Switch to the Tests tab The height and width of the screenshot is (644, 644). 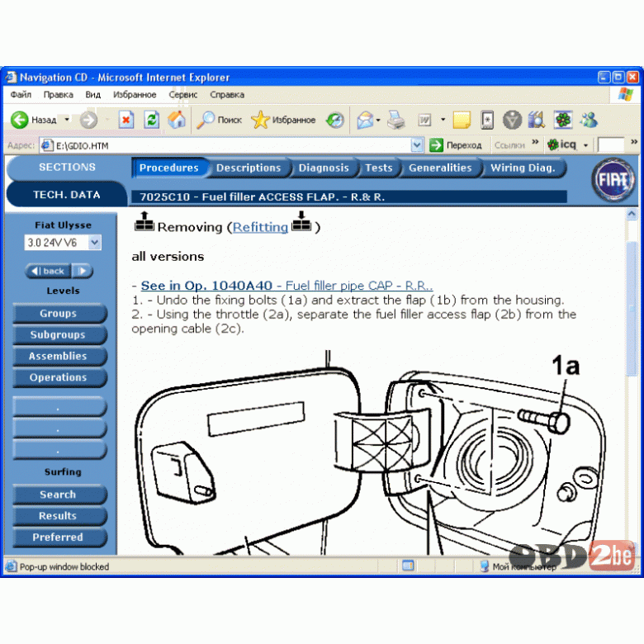click(x=379, y=168)
